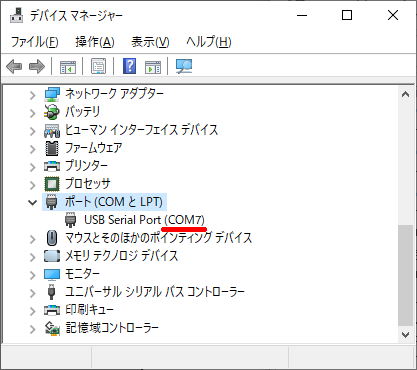Click the ユニバーサル シリアル バス コントローラー USB icon

tap(51, 292)
